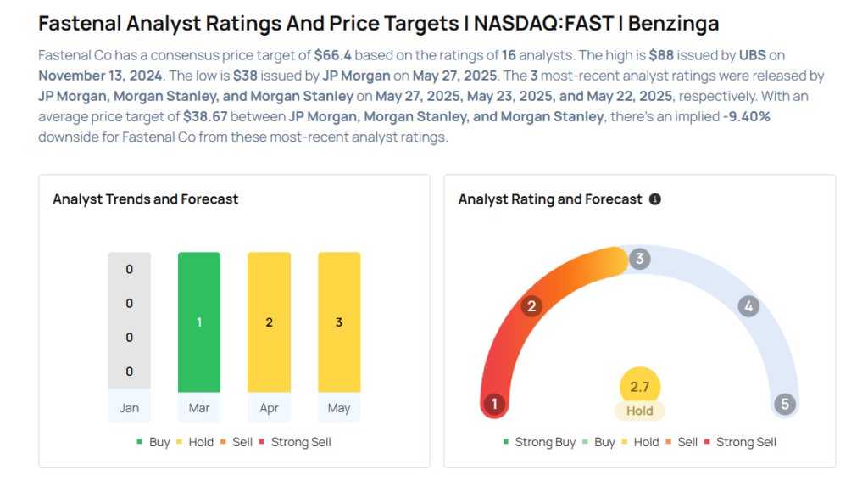Select the green March bar
868x481 pixels.
coord(199,322)
